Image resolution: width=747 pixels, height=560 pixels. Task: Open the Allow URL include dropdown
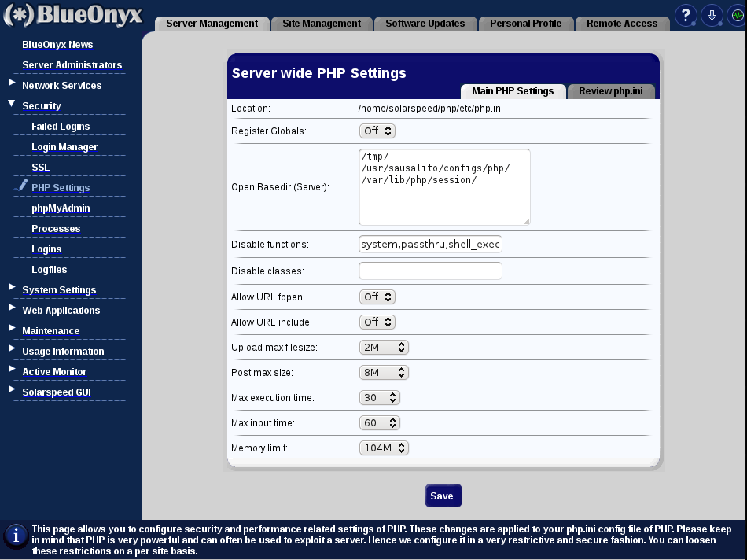tap(377, 322)
